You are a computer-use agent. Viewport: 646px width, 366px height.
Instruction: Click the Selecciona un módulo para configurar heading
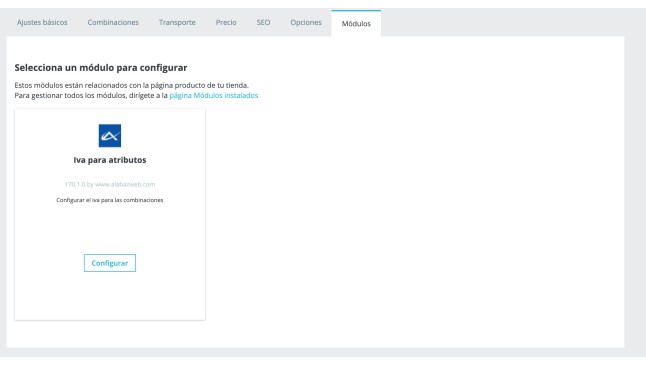(101, 68)
